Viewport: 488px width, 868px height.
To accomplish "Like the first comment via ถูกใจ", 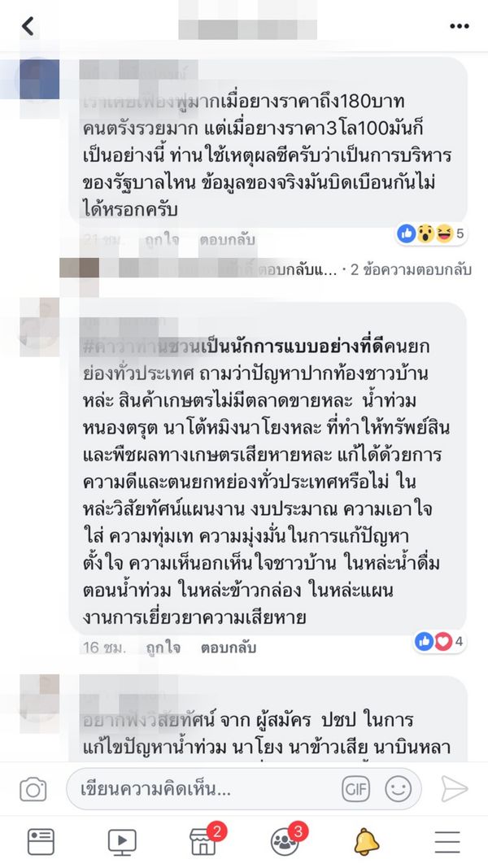I will [x=162, y=240].
